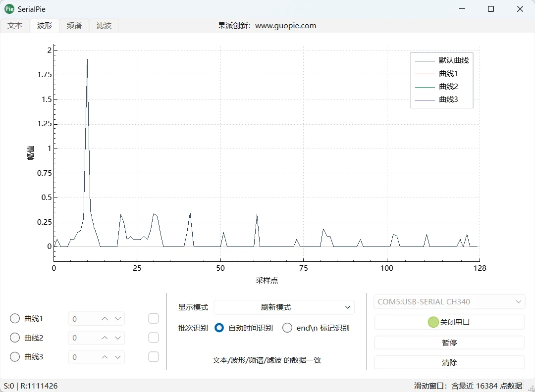Viewport: 535px width, 392px height.
Task: Click the 清除 button
Action: pyautogui.click(x=449, y=362)
